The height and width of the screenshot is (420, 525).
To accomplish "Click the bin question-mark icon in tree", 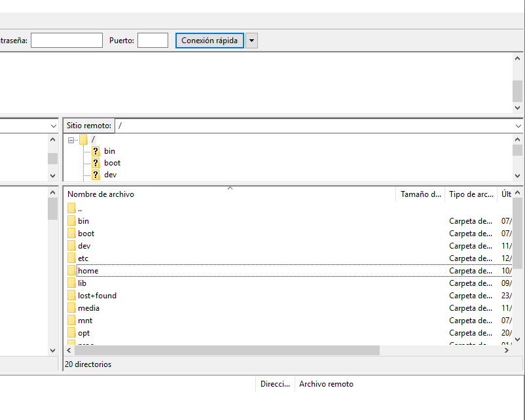I will tap(96, 151).
